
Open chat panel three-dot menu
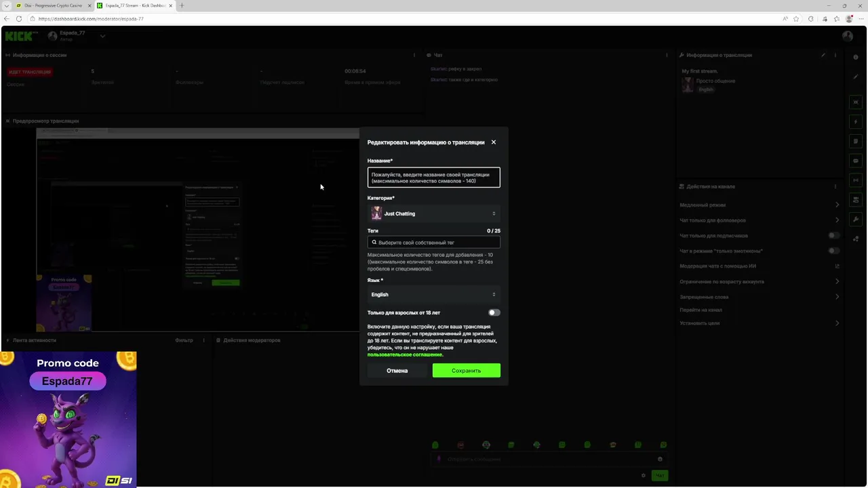[x=667, y=55]
